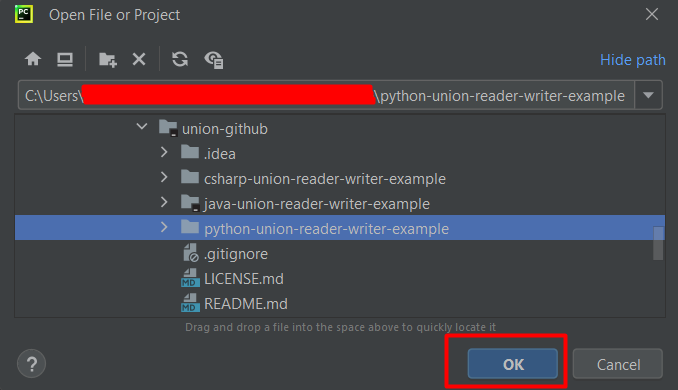The width and height of the screenshot is (678, 390).
Task: Open the path history dropdown arrow
Action: point(648,95)
